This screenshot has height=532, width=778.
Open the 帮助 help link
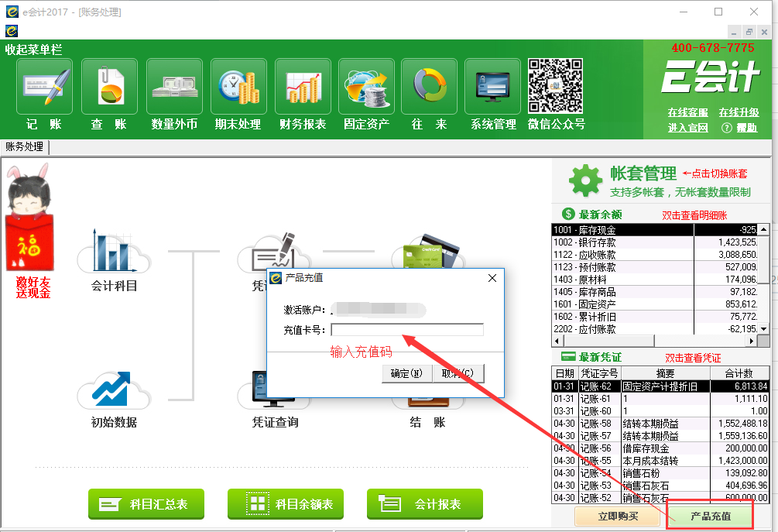[747, 128]
